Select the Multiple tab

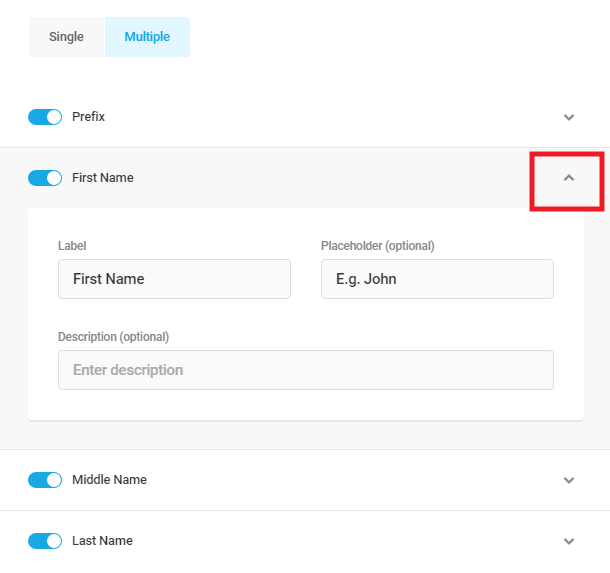coord(147,37)
